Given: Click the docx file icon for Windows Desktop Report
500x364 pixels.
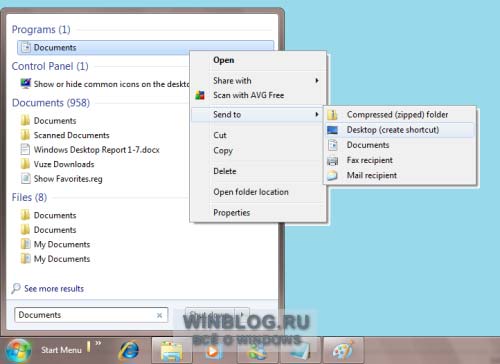Looking at the screenshot, I should tap(25, 149).
